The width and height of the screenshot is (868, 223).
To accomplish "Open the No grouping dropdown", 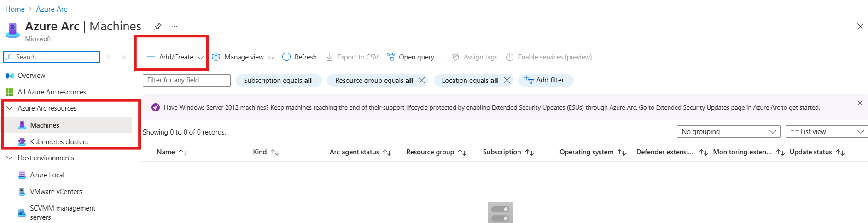I will point(728,132).
